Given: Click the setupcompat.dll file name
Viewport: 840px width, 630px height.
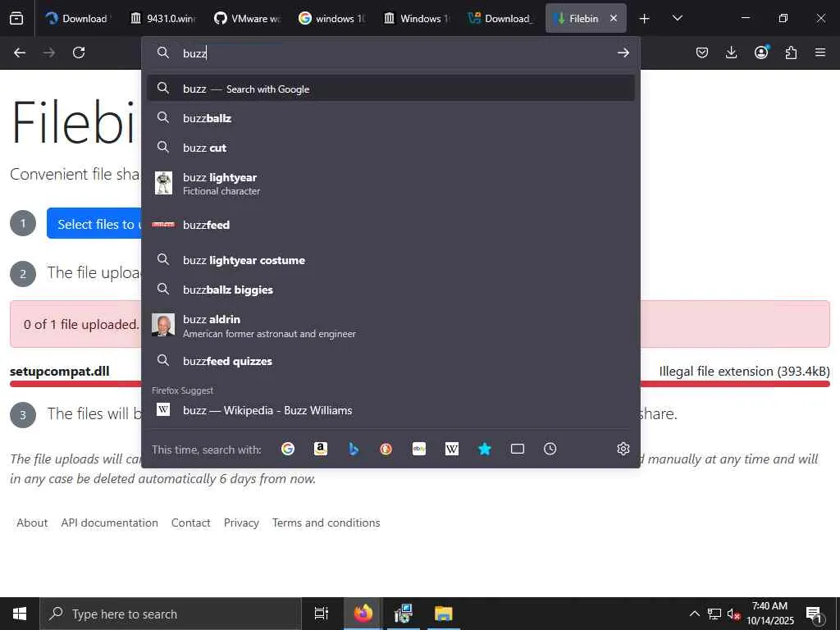Looking at the screenshot, I should 59,372.
